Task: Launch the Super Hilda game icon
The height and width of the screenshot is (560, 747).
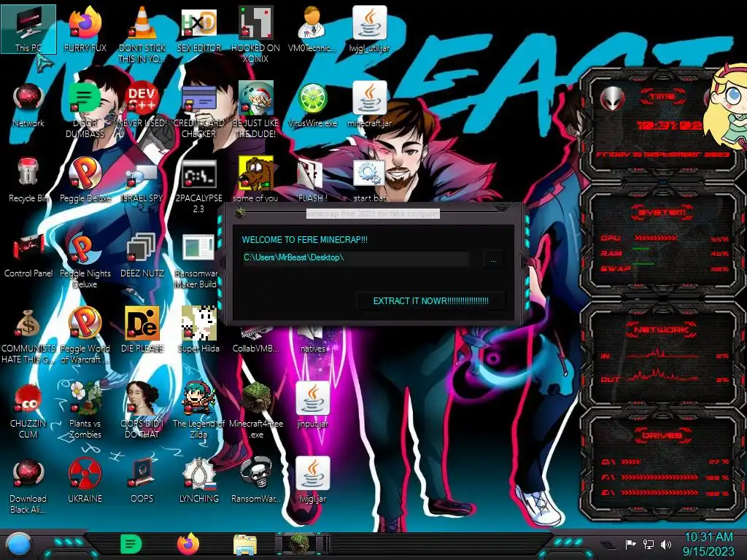Action: click(x=199, y=330)
